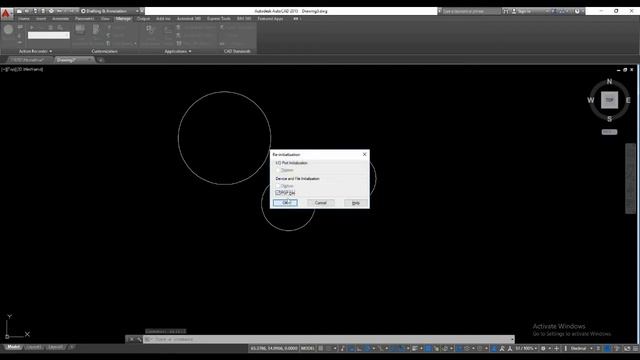Viewport: 640px width, 360px height.
Task: Select the Model tab at bottom
Action: [13, 347]
